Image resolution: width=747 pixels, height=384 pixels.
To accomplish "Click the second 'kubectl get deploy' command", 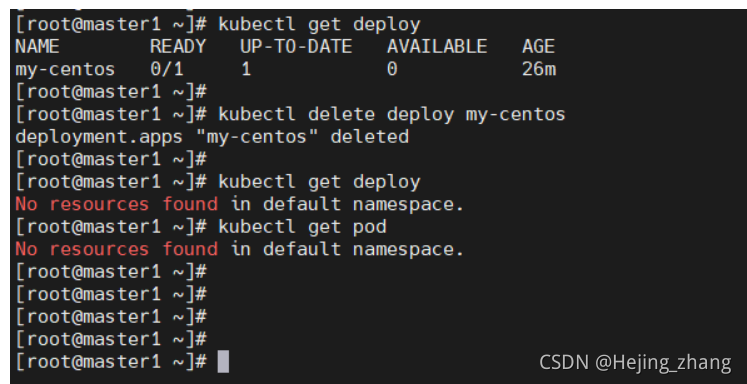I will [x=319, y=182].
